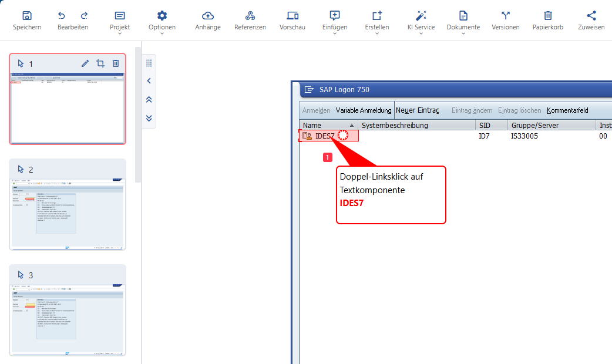Collapse the step panel with the left chevron
Image resolution: width=612 pixels, height=364 pixels.
pyautogui.click(x=149, y=81)
